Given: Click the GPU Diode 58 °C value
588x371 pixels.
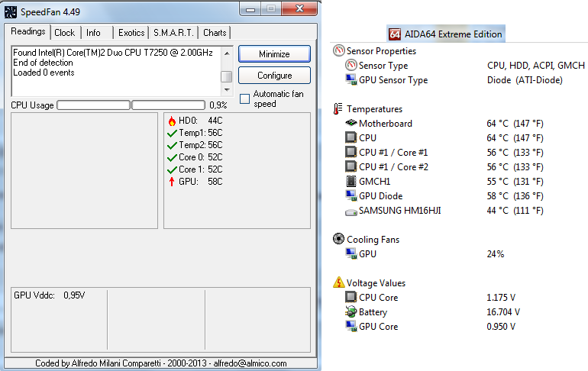Looking at the screenshot, I should pos(515,196).
